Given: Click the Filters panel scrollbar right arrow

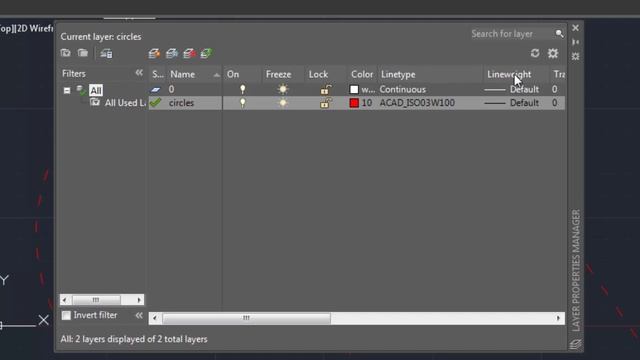Looking at the screenshot, I should (139, 300).
